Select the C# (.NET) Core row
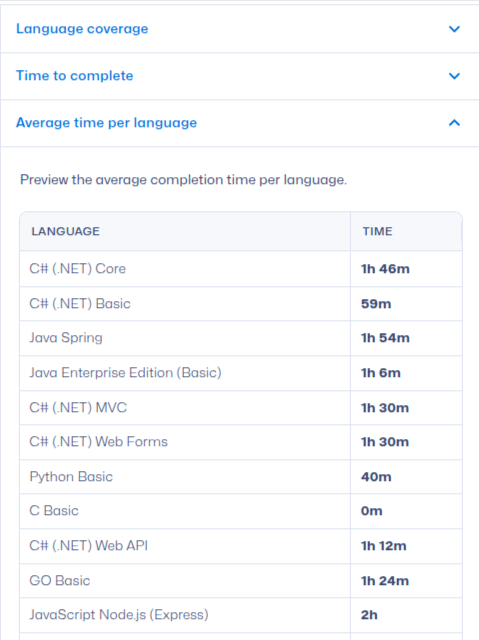This screenshot has width=479, height=640. (241, 269)
